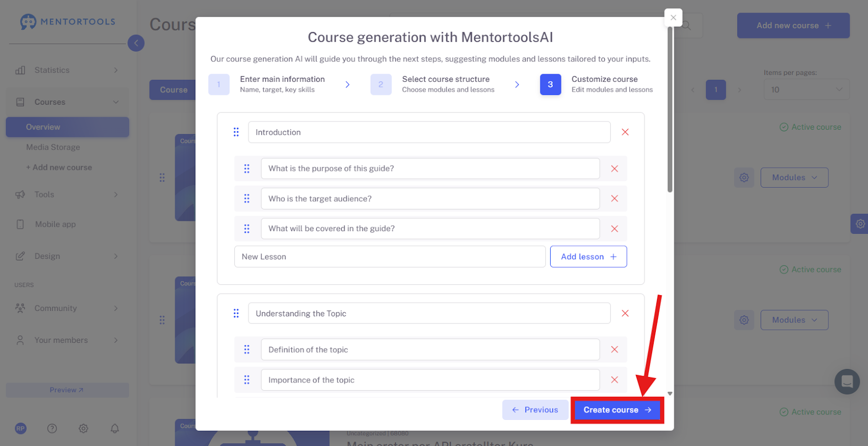Viewport: 868px width, 446px height.
Task: Select step 1 Enter main information
Action: click(267, 84)
